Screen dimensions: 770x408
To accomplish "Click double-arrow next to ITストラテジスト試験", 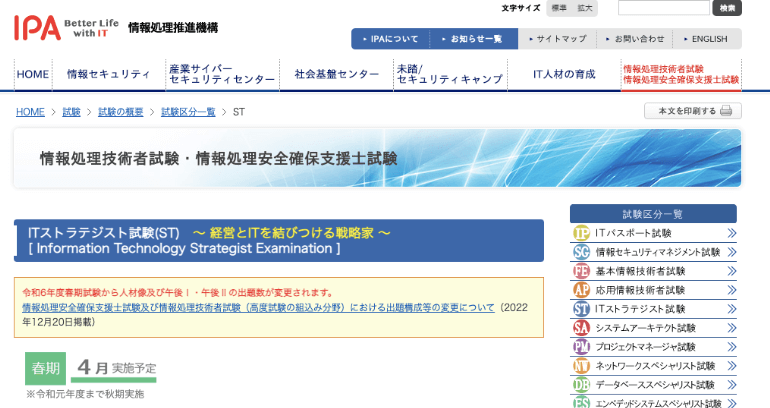I will [x=732, y=309].
